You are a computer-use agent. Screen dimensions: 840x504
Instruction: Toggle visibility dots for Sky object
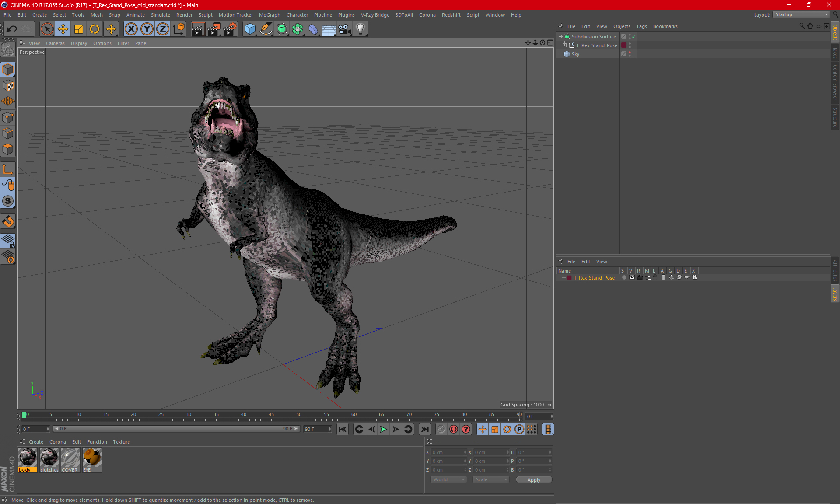[x=630, y=54]
